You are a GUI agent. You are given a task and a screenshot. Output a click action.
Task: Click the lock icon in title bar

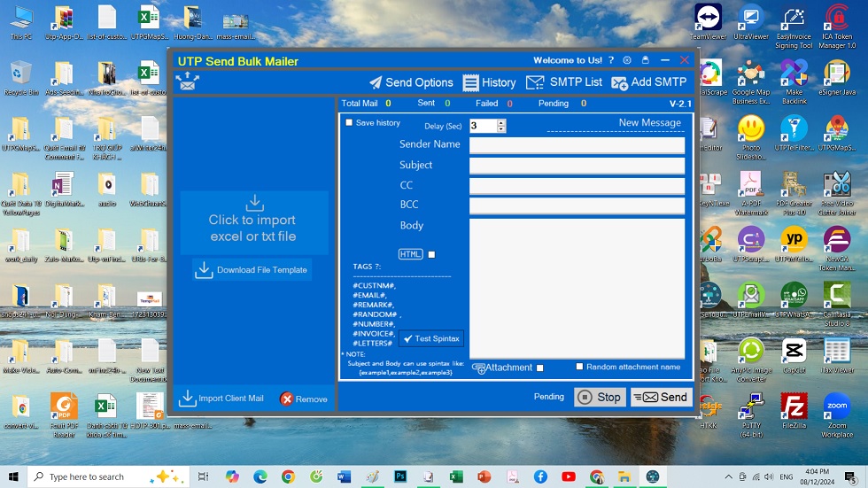(x=646, y=60)
